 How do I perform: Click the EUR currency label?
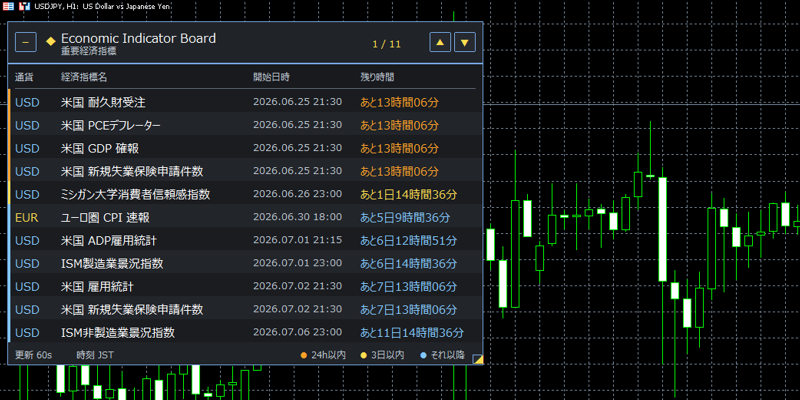[x=27, y=218]
